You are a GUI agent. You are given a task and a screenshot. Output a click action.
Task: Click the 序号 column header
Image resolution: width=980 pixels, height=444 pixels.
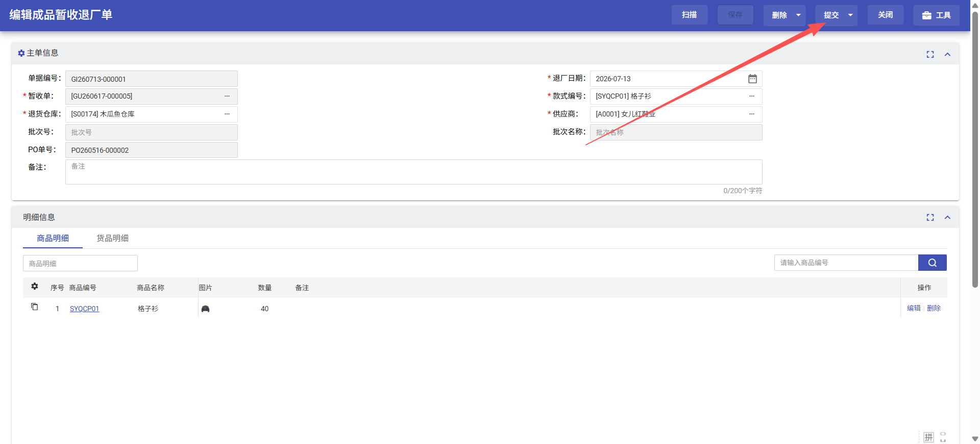(57, 288)
